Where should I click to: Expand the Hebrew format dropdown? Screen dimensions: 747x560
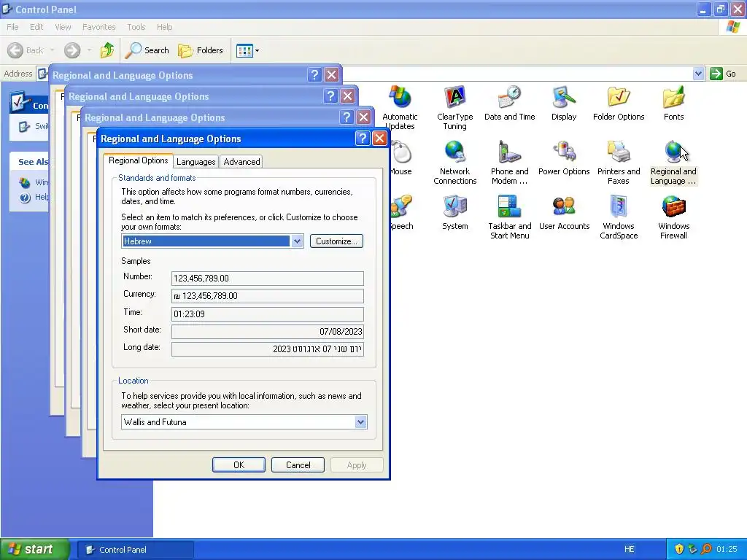pyautogui.click(x=297, y=241)
